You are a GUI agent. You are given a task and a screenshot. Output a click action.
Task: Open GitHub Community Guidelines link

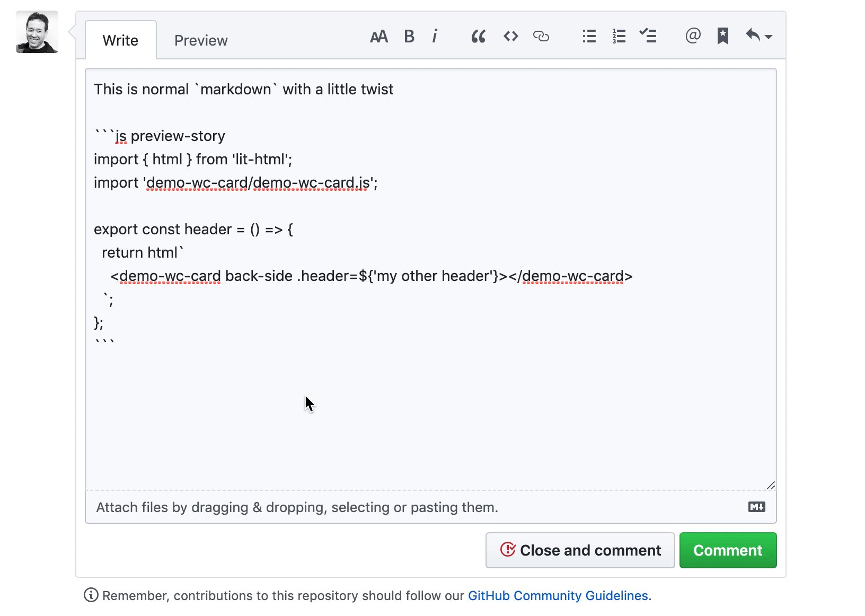[x=558, y=596]
